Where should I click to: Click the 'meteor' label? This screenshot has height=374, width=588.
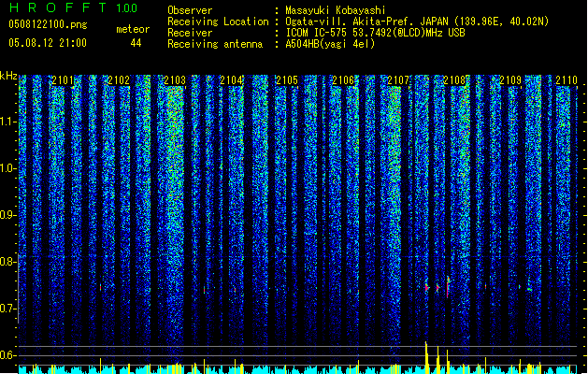133,29
